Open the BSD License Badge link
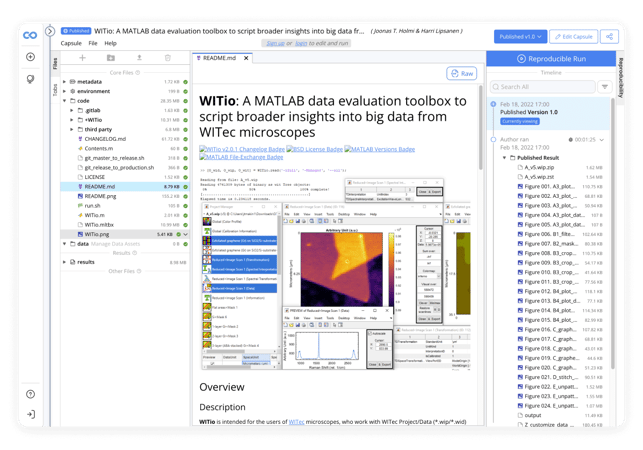 315,149
